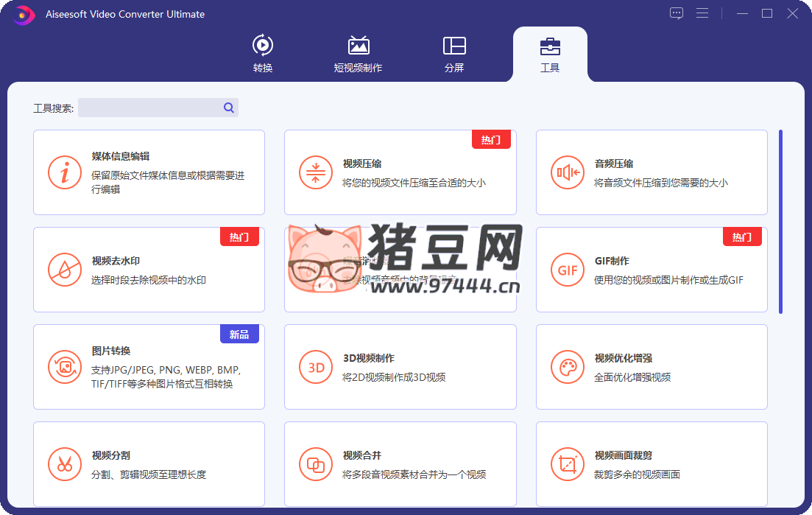The height and width of the screenshot is (515, 812).
Task: Click the feedback chat icon in title bar
Action: [677, 13]
